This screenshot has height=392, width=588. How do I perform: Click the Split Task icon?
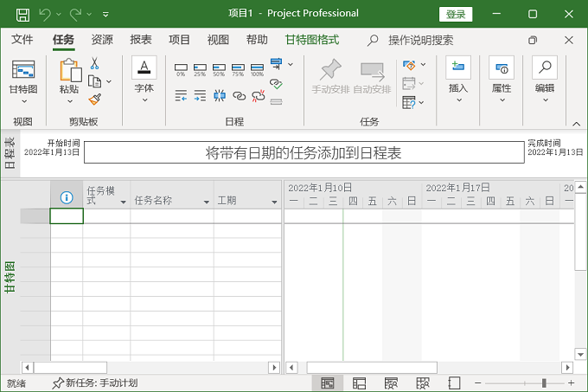(220, 96)
